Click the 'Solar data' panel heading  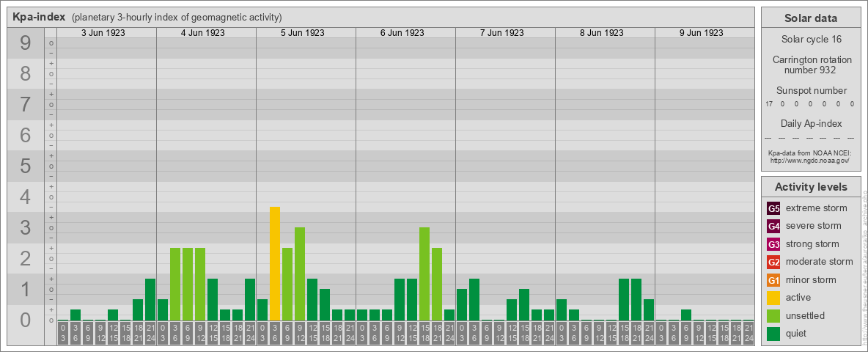click(810, 18)
